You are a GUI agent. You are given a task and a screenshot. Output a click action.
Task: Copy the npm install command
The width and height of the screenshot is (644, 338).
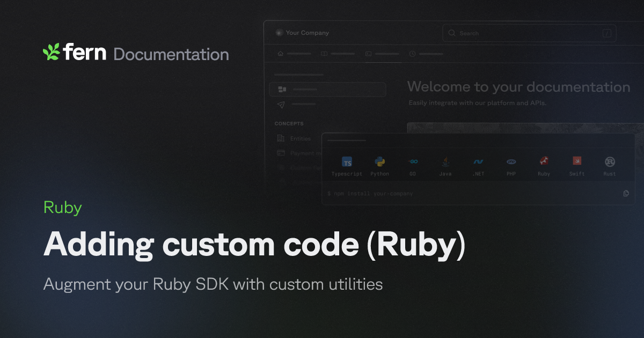point(626,193)
